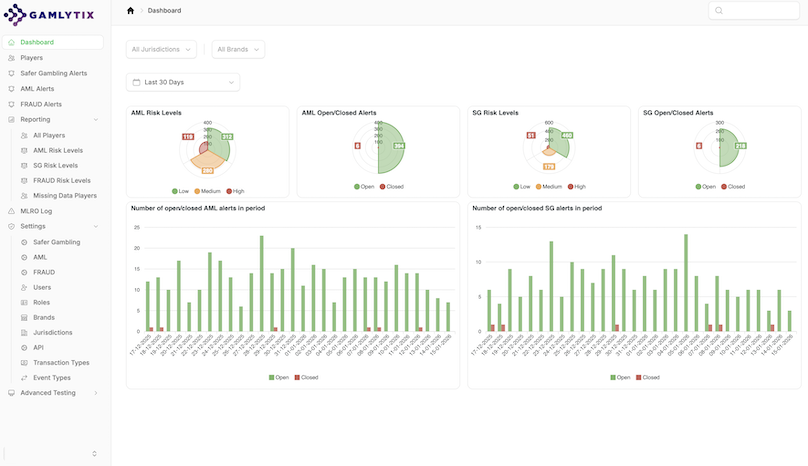Click the search magnifier icon
Viewport: 808px width, 466px height.
point(719,11)
